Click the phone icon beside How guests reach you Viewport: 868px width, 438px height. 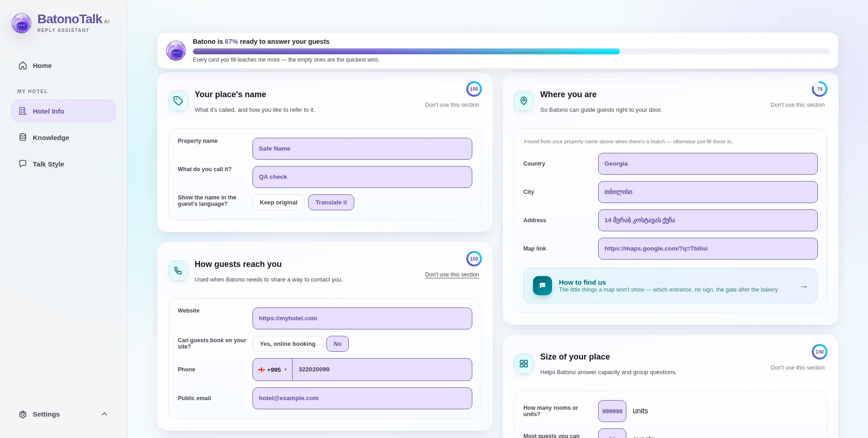(178, 271)
